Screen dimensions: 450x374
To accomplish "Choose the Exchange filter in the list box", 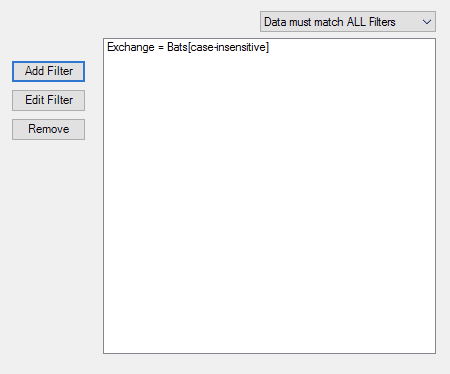I will point(188,47).
